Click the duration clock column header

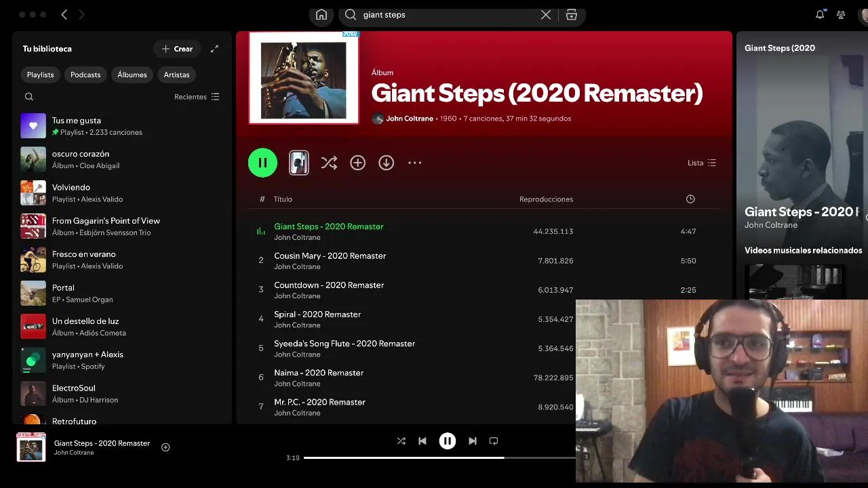[x=690, y=199]
